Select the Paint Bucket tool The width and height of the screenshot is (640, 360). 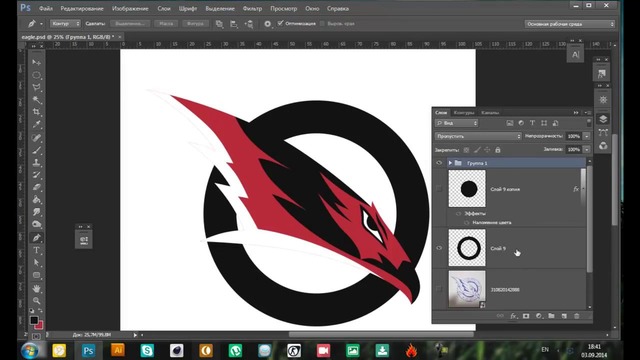point(36,200)
